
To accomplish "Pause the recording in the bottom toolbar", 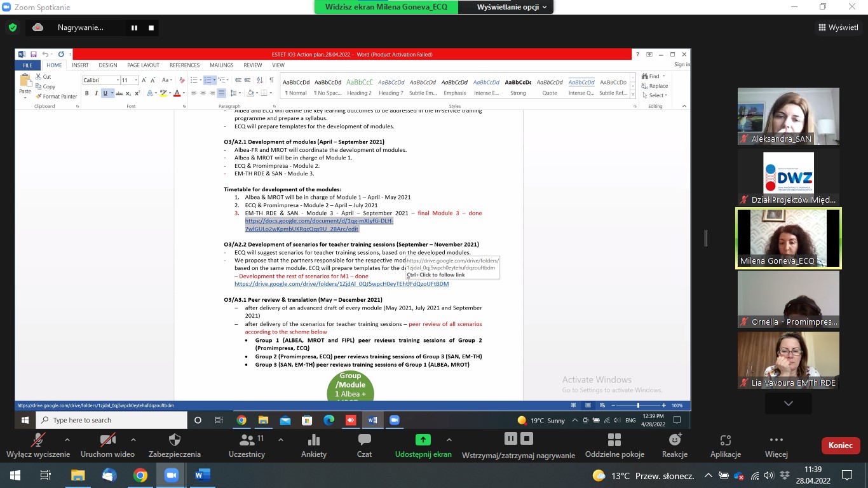I will pos(510,438).
